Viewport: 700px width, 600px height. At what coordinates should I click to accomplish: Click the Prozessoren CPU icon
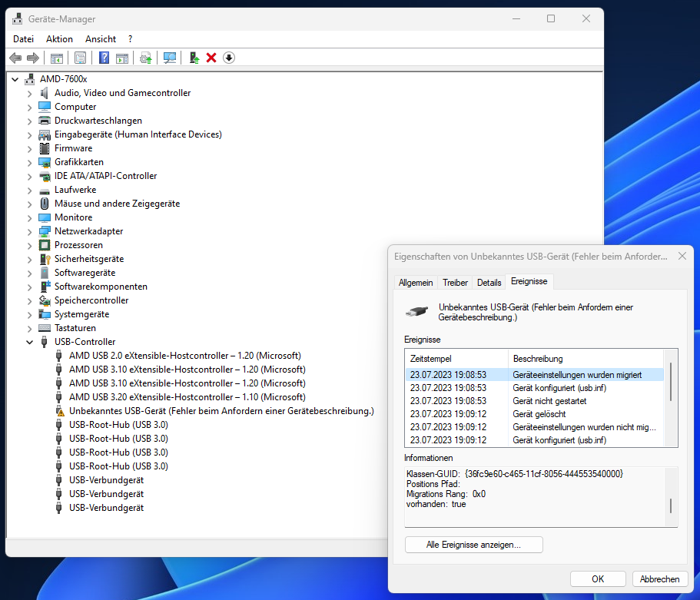[45, 245]
